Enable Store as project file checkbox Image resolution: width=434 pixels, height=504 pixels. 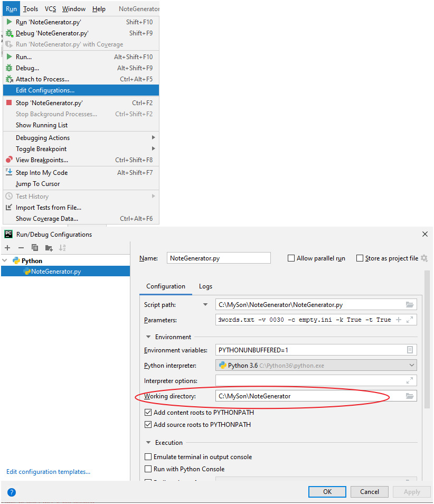point(360,258)
